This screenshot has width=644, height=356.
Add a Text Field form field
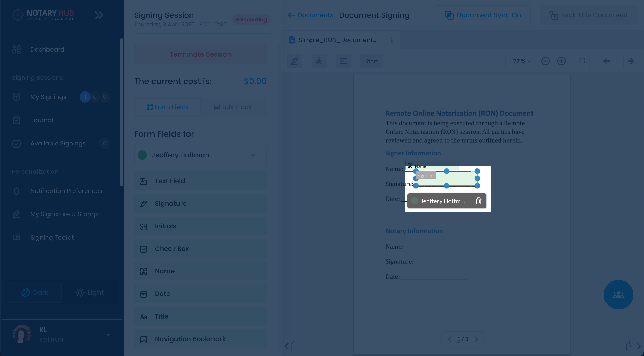200,181
